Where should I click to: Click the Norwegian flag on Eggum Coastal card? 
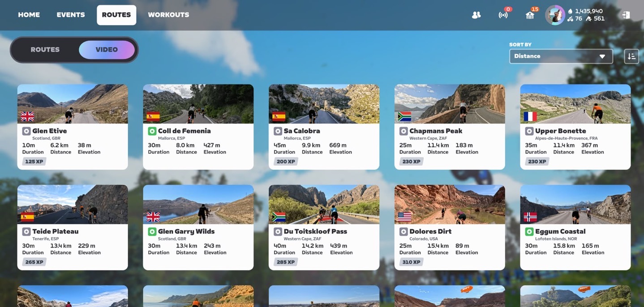pos(530,217)
